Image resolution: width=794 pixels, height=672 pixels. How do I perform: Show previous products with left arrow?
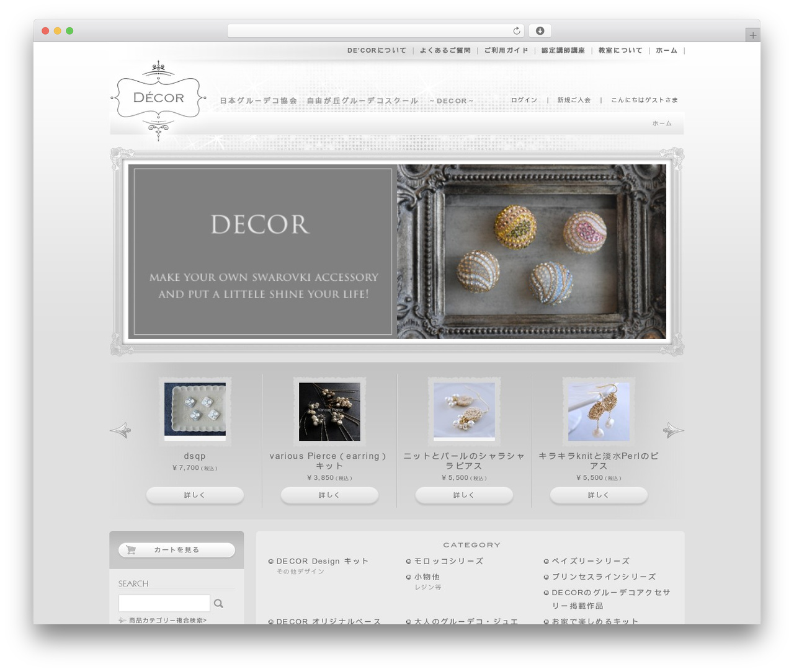click(120, 430)
